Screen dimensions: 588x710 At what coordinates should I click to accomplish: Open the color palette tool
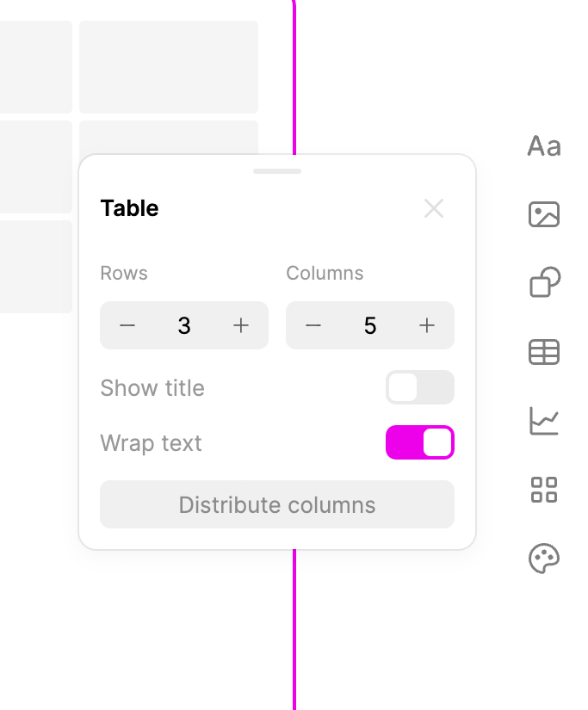tap(543, 558)
